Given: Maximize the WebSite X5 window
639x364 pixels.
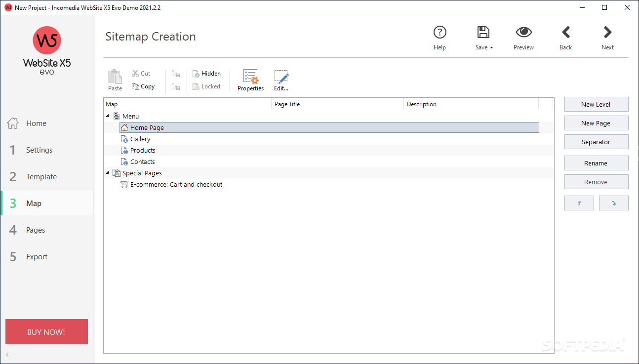Looking at the screenshot, I should tap(604, 8).
